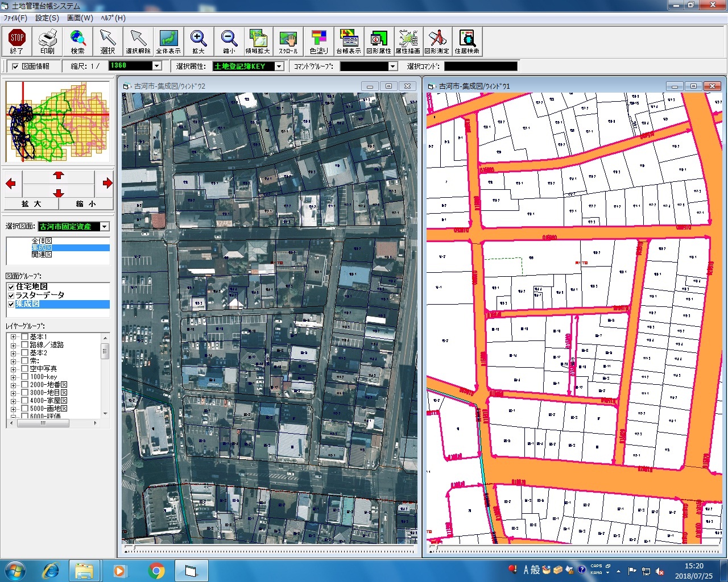Enable the 空中写真 layer checkbox
This screenshot has width=728, height=582.
tap(24, 369)
